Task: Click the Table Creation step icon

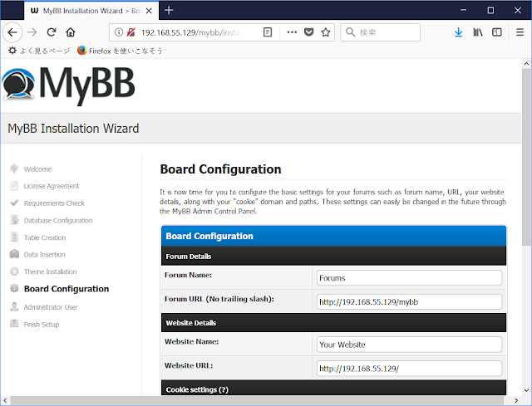Action: pyautogui.click(x=14, y=237)
